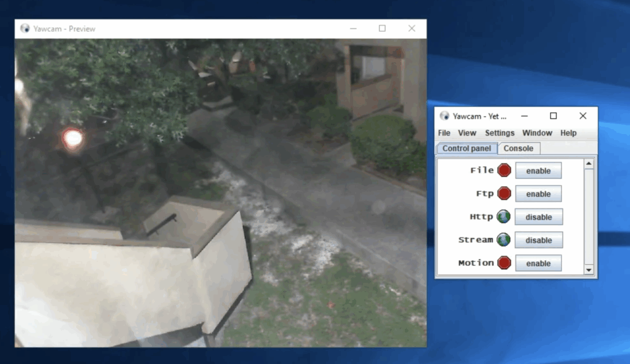This screenshot has width=630, height=364.
Task: Click the webcam preview image
Action: point(221,193)
